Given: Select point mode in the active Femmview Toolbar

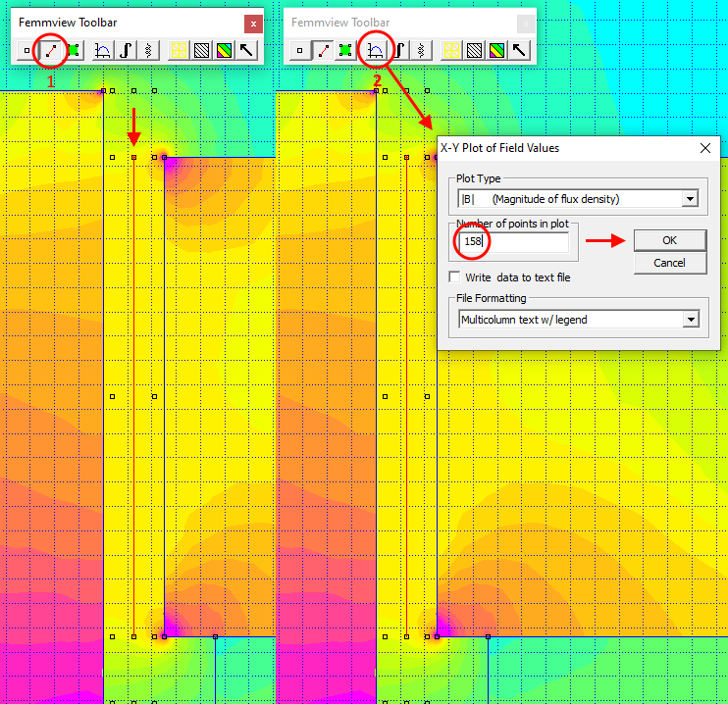Looking at the screenshot, I should tap(26, 51).
